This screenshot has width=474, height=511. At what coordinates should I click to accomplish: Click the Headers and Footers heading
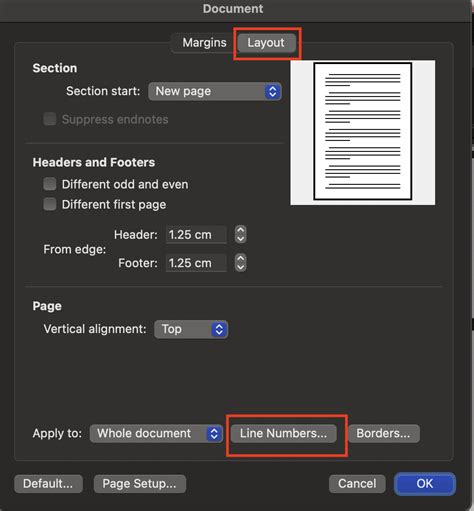(x=94, y=162)
